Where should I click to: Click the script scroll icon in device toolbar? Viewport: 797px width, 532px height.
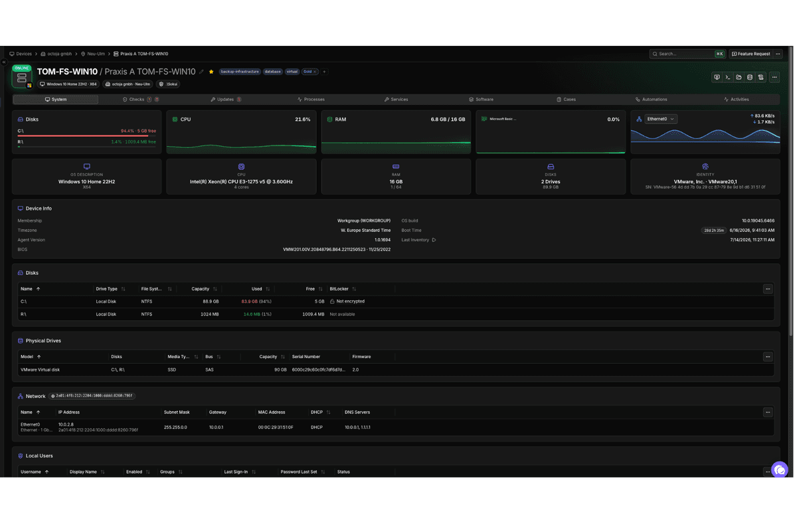tap(761, 78)
